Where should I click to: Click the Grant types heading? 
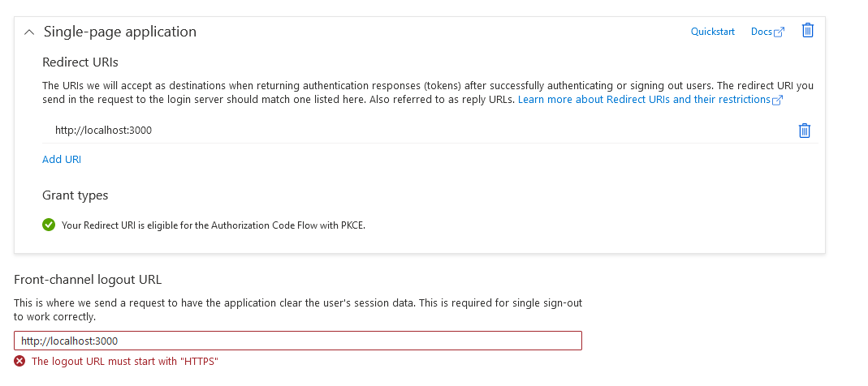(76, 195)
